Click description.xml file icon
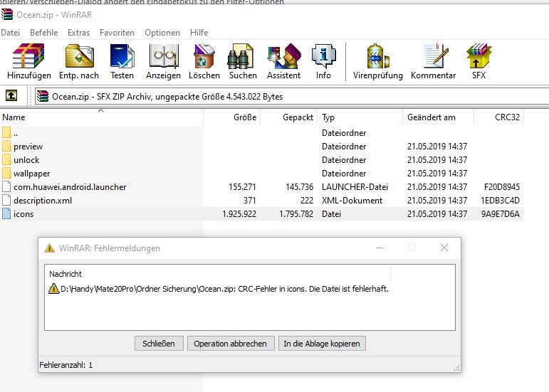This screenshot has width=549, height=392. pyautogui.click(x=6, y=200)
